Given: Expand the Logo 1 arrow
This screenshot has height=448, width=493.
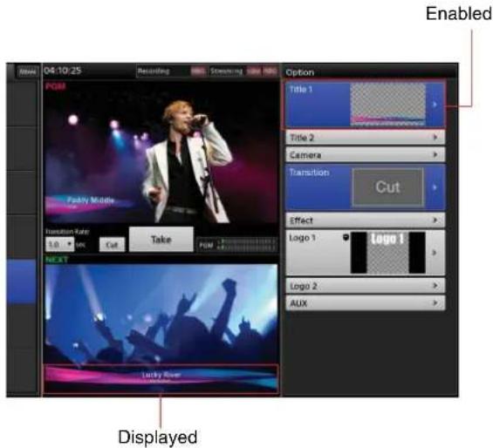Looking at the screenshot, I should point(435,253).
